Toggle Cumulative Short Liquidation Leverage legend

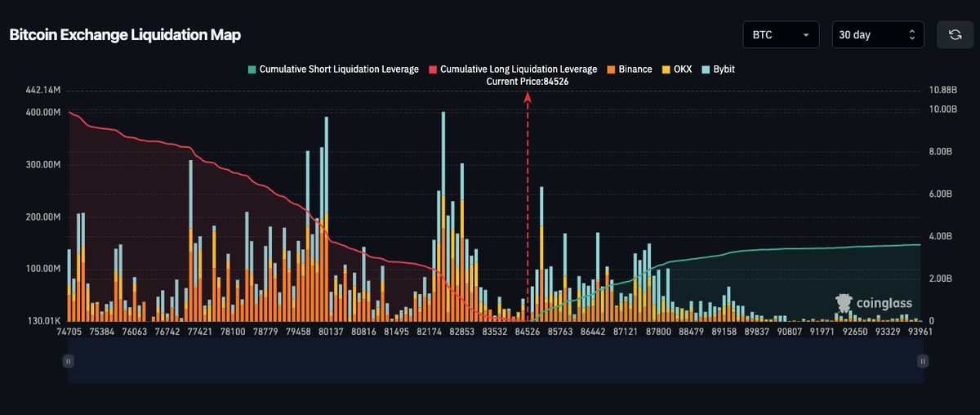click(x=333, y=69)
